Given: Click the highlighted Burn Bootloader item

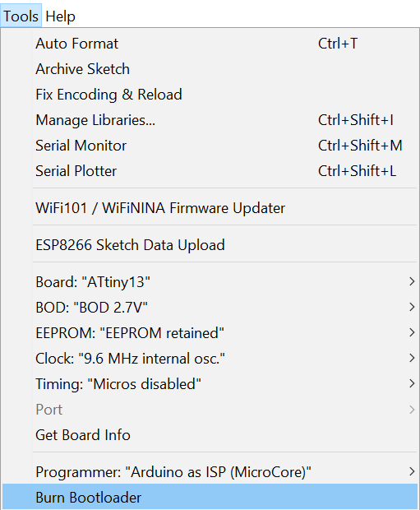Looking at the screenshot, I should click(x=210, y=498).
